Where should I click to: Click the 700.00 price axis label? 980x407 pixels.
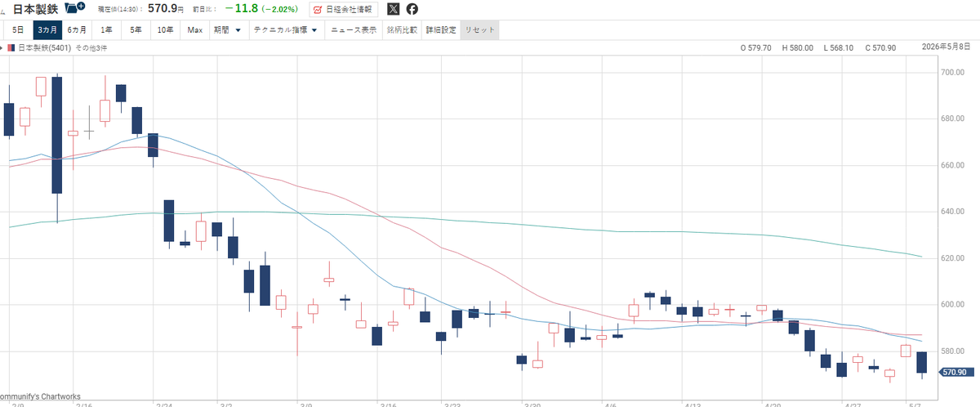click(951, 73)
